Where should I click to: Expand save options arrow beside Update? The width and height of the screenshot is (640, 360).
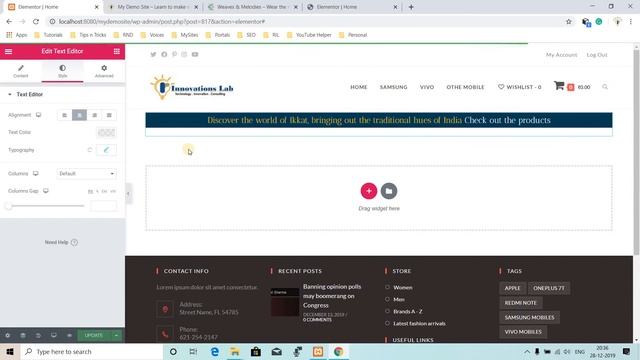pos(116,336)
